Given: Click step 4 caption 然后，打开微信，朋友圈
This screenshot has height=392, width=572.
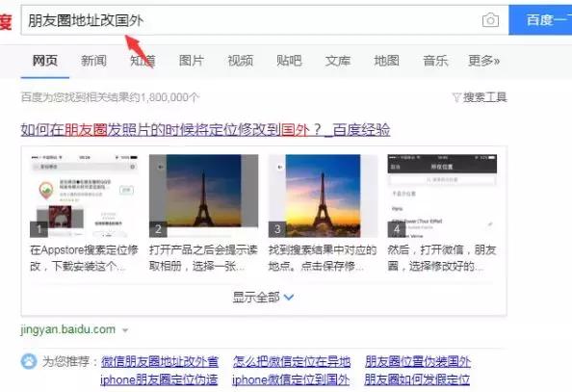Looking at the screenshot, I should click(x=442, y=258).
